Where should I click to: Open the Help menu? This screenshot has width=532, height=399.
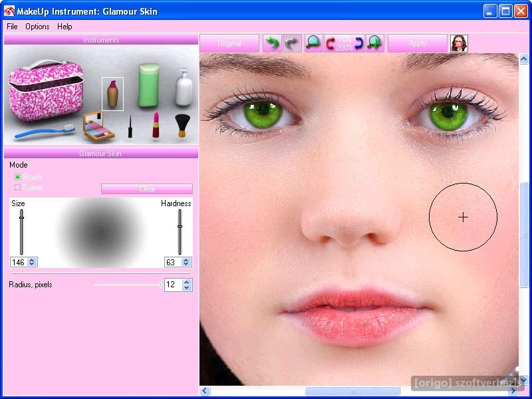65,27
